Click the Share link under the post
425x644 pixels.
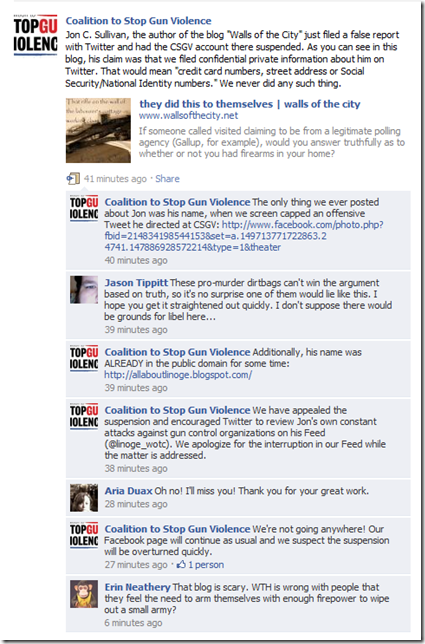pos(168,179)
